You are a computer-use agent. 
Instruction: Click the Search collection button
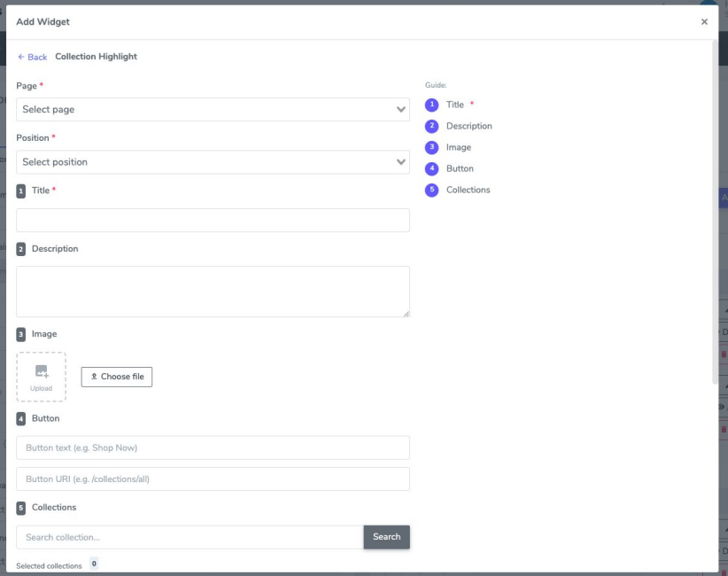(387, 537)
